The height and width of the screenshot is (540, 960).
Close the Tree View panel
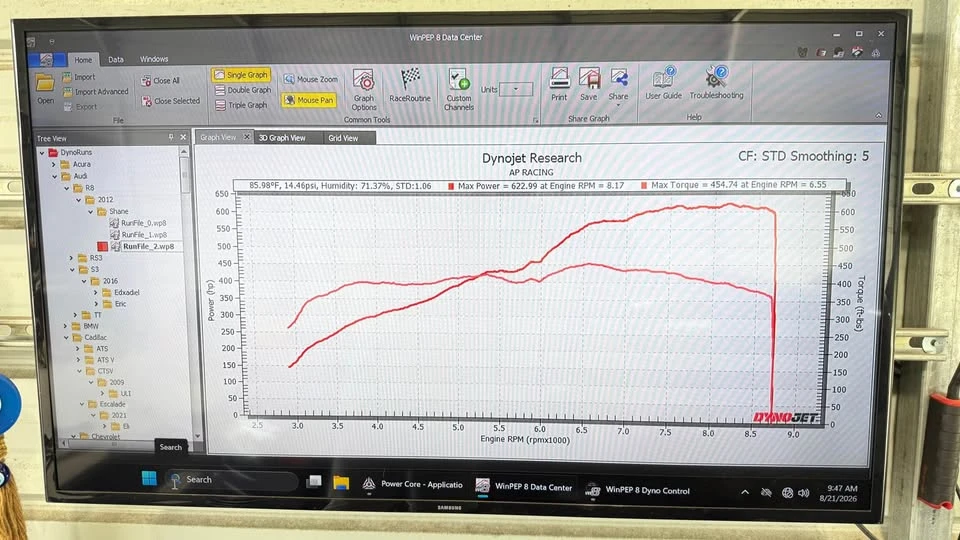click(183, 138)
